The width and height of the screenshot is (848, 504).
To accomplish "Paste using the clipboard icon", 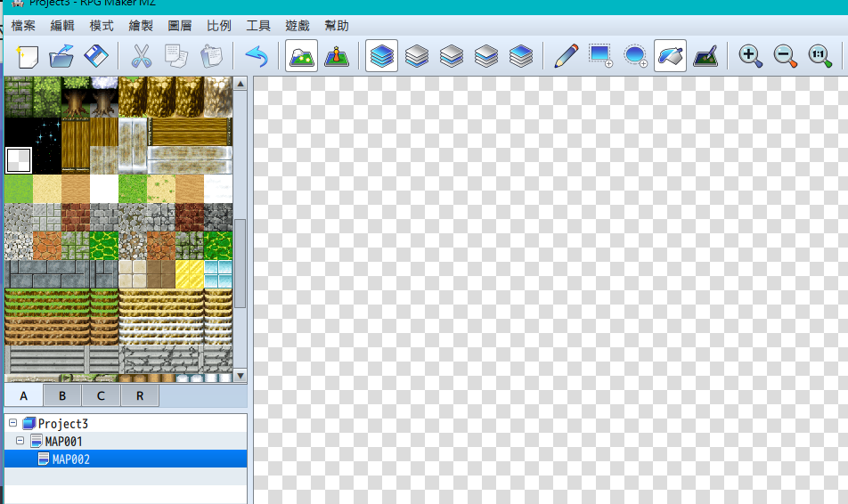I will coord(211,56).
